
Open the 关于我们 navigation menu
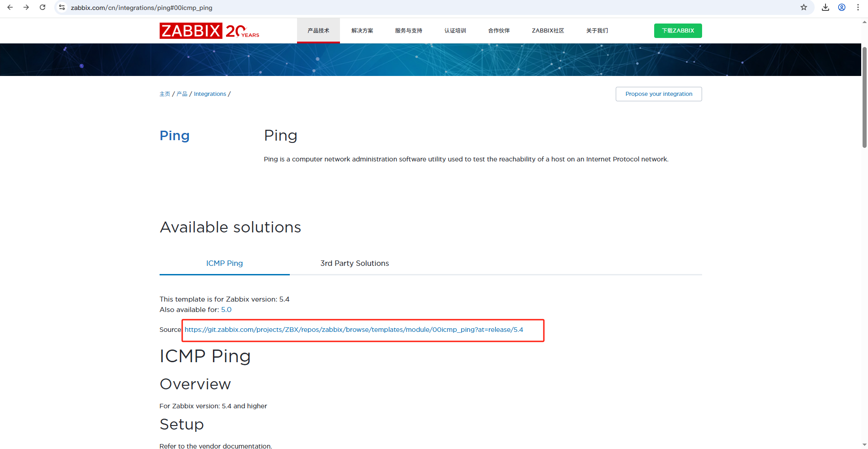point(597,31)
